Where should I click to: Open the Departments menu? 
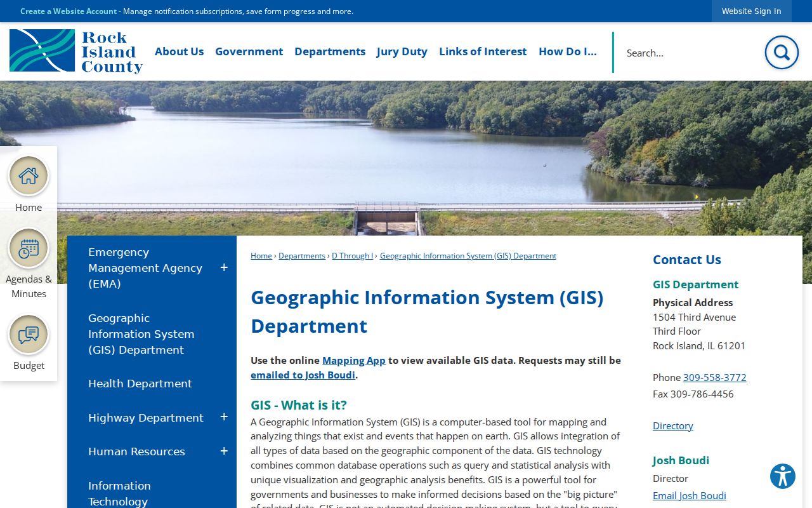pyautogui.click(x=330, y=51)
